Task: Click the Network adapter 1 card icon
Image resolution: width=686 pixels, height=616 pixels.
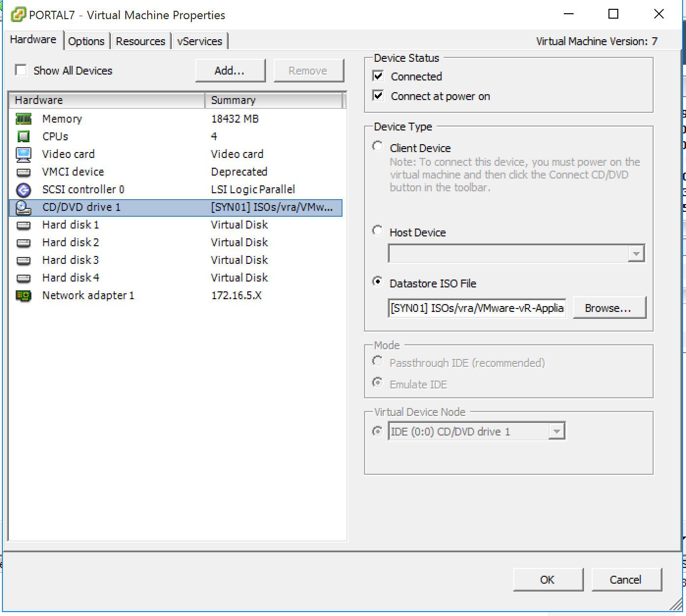Action: 24,296
